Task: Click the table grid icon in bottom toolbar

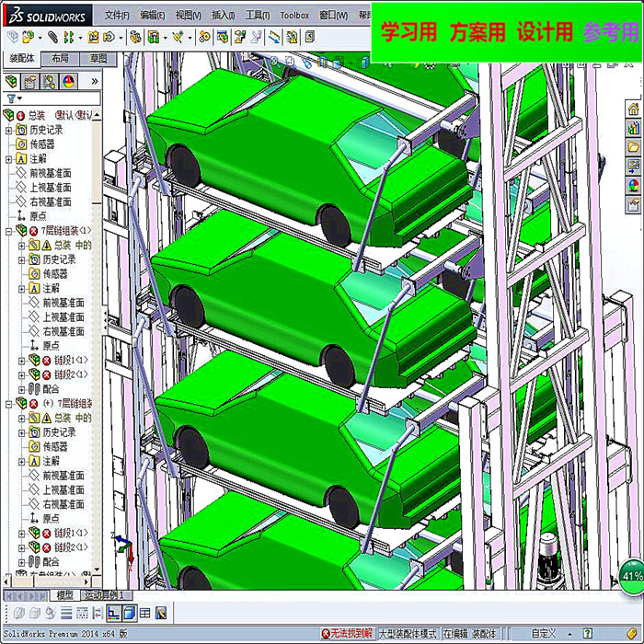Action: (x=145, y=614)
